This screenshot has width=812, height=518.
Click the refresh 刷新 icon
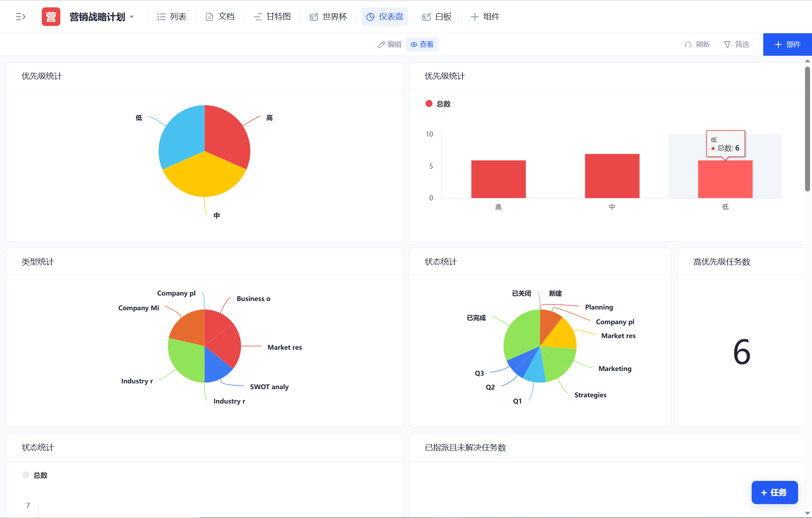click(687, 44)
